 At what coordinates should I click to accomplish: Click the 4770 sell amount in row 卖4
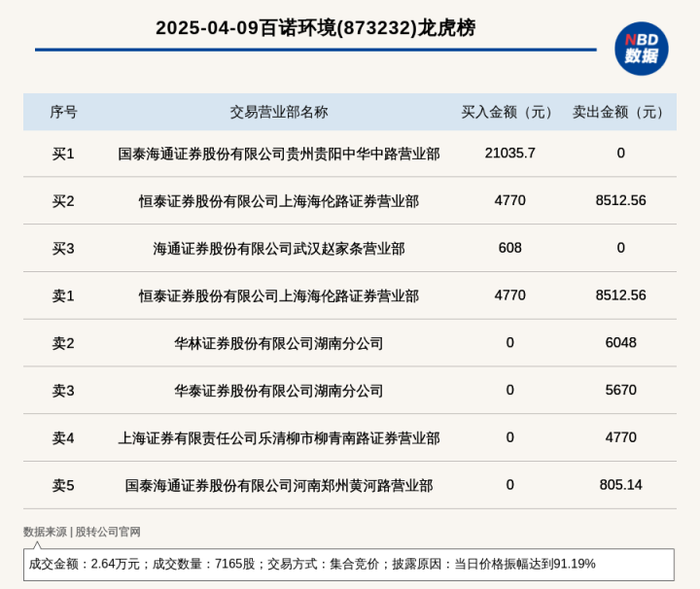tap(621, 436)
